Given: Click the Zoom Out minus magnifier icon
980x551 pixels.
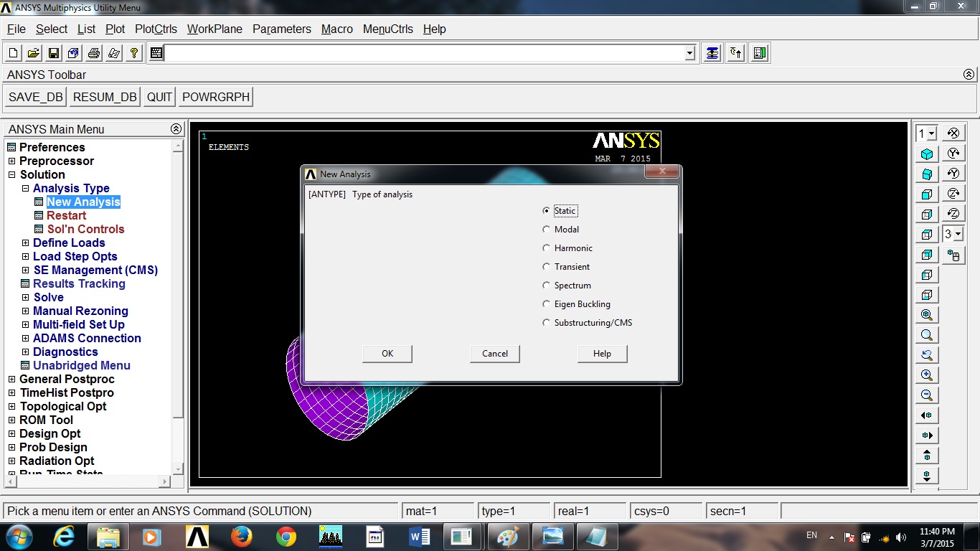Looking at the screenshot, I should (x=927, y=395).
